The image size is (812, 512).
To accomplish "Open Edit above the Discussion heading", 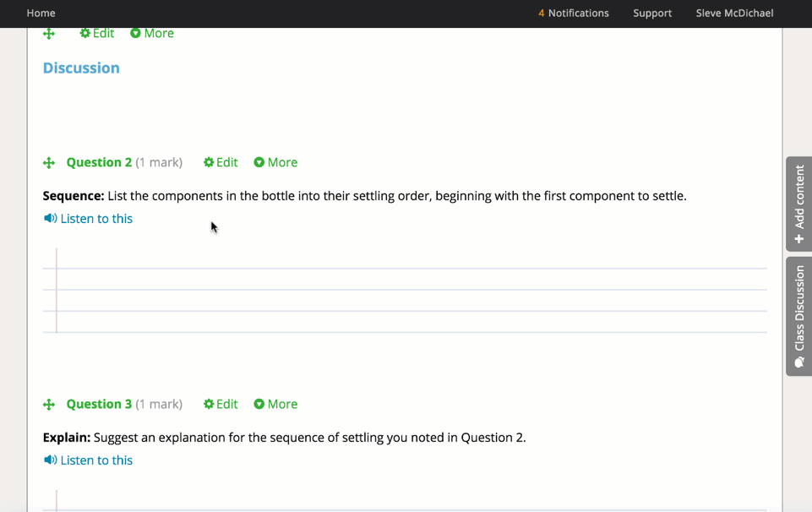I will tap(97, 33).
